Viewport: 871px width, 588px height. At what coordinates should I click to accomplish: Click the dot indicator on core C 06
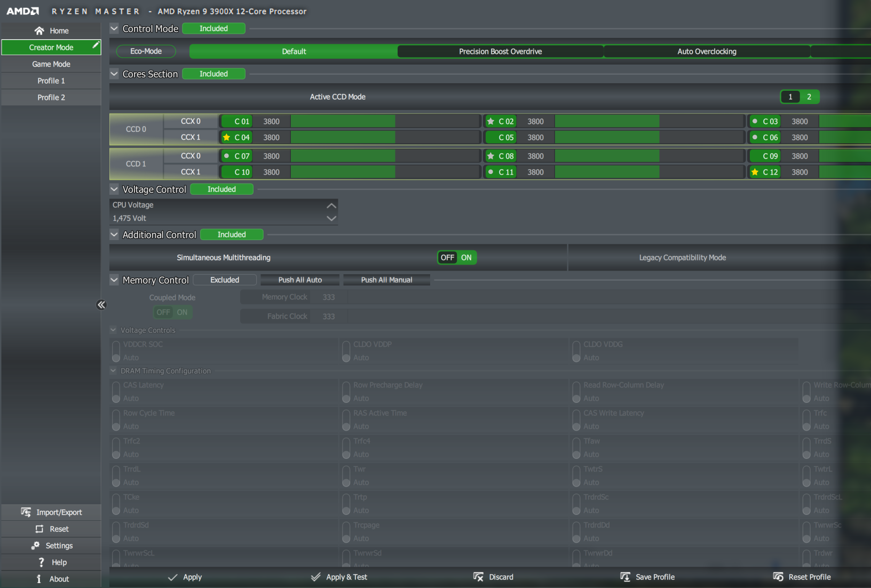click(755, 137)
